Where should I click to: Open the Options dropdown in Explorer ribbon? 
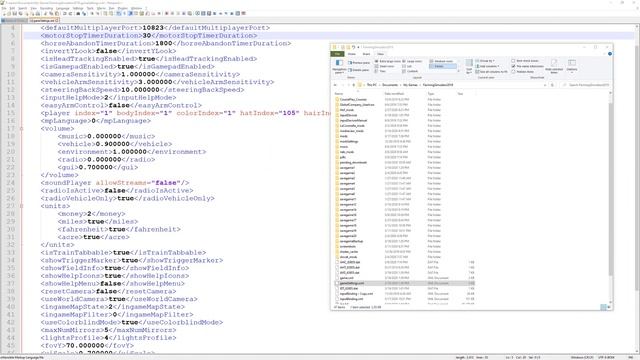coord(572,65)
